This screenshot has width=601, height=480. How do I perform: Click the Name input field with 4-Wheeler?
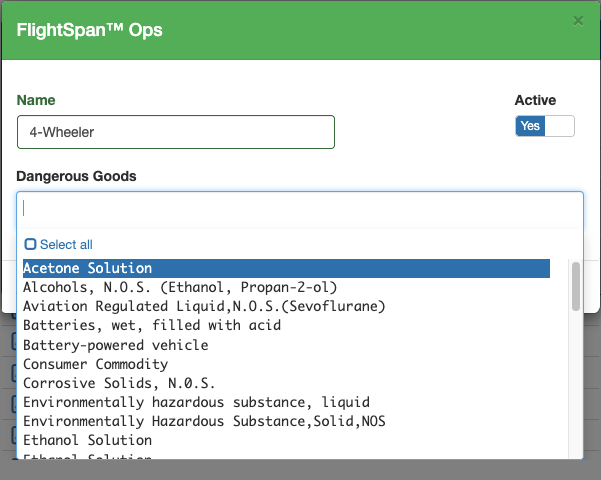[176, 132]
